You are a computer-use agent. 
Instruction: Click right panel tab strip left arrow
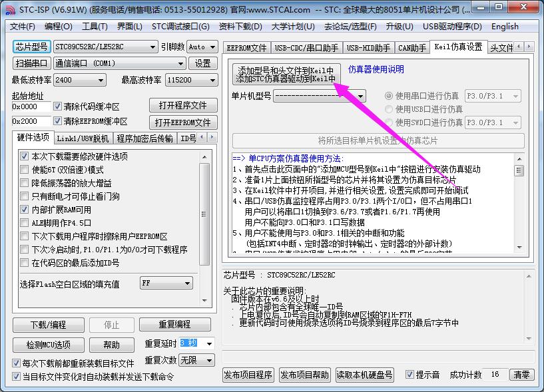[x=519, y=46]
